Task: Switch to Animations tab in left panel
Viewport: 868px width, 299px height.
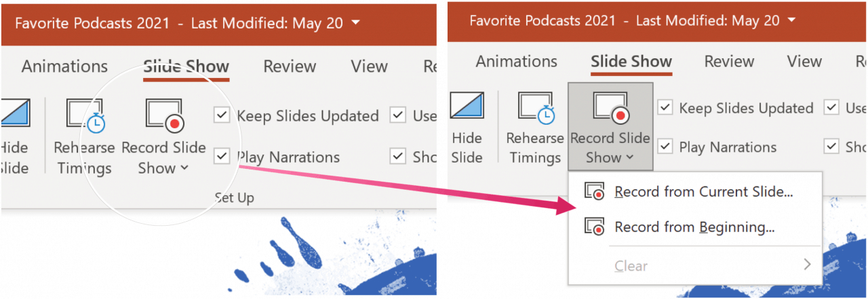Action: click(x=64, y=66)
